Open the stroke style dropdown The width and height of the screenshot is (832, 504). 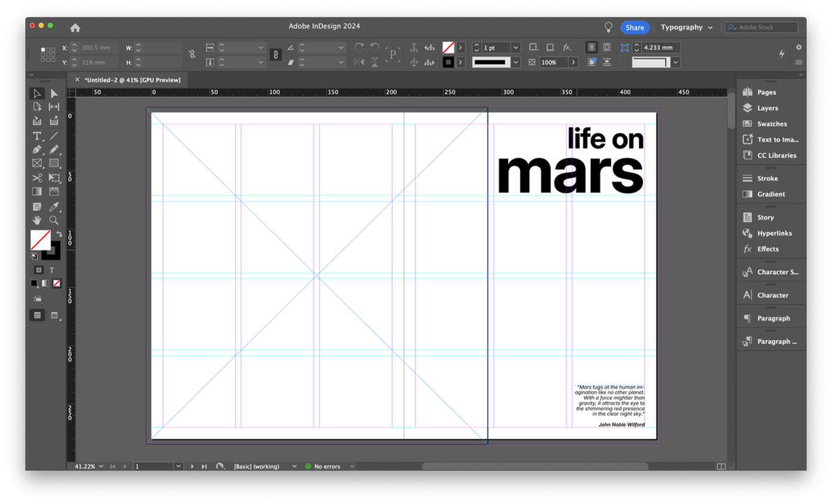[x=516, y=62]
